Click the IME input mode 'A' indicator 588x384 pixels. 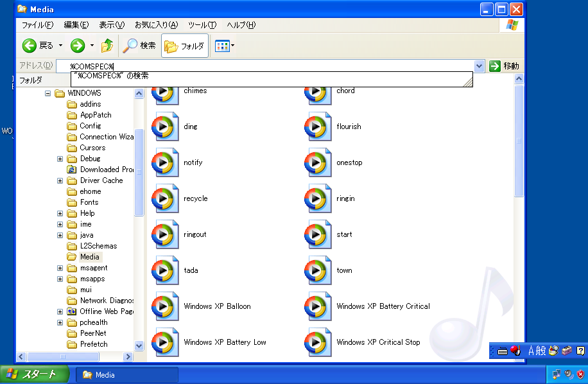coord(531,351)
